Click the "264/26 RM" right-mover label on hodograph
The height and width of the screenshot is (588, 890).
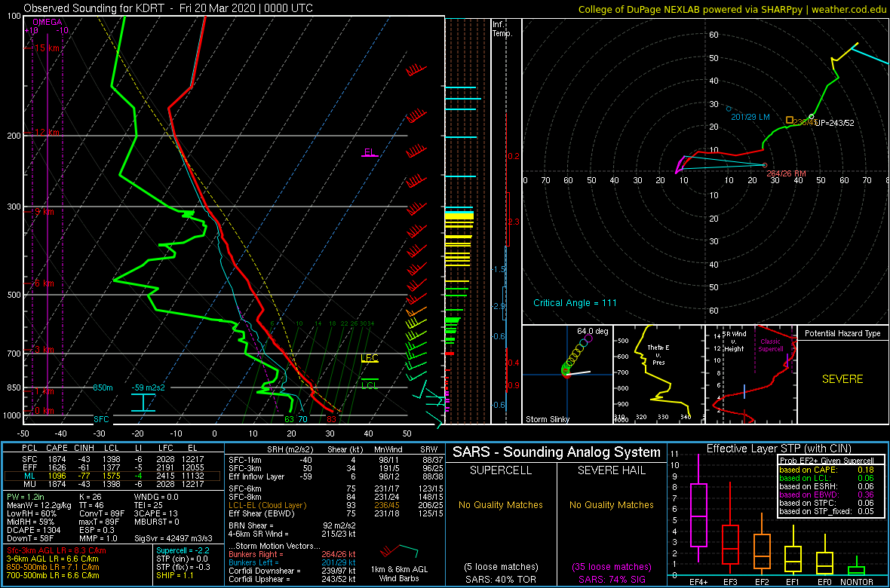point(786,173)
